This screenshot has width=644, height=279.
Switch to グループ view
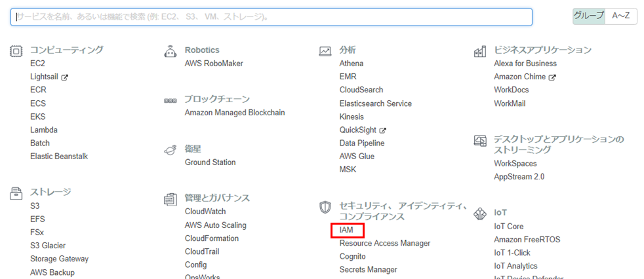[x=589, y=16]
